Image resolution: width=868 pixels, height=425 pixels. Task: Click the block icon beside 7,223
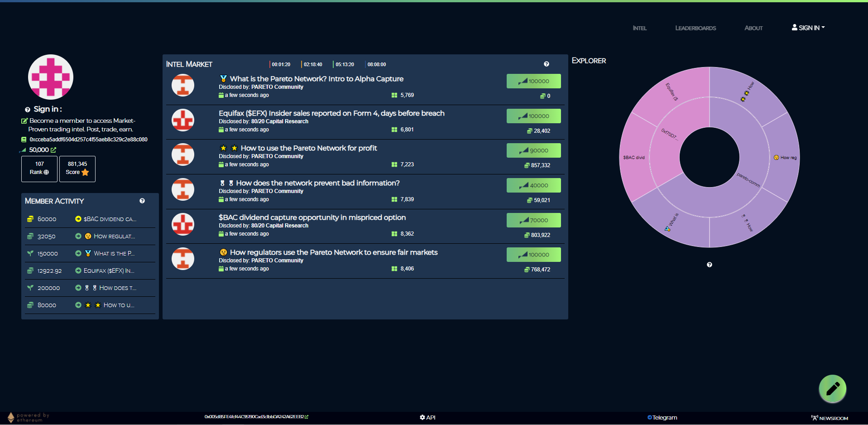point(394,164)
